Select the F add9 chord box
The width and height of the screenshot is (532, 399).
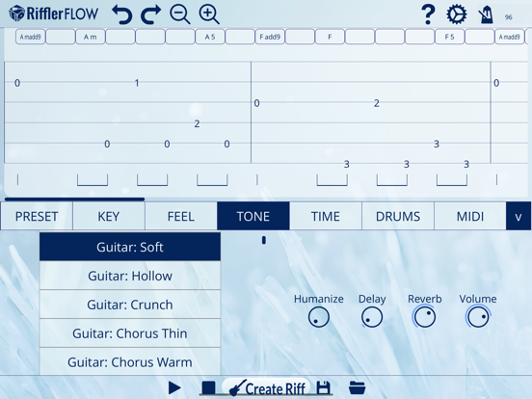(270, 37)
